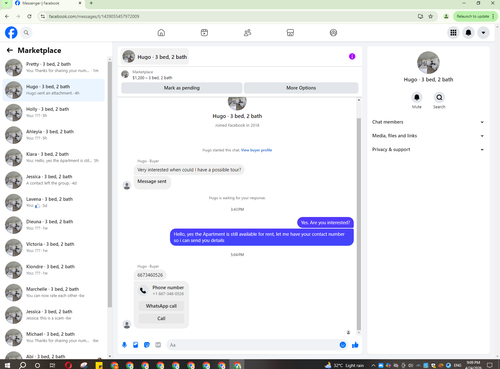Mute the Hugo conversation
This screenshot has width=500, height=369.
[x=417, y=97]
